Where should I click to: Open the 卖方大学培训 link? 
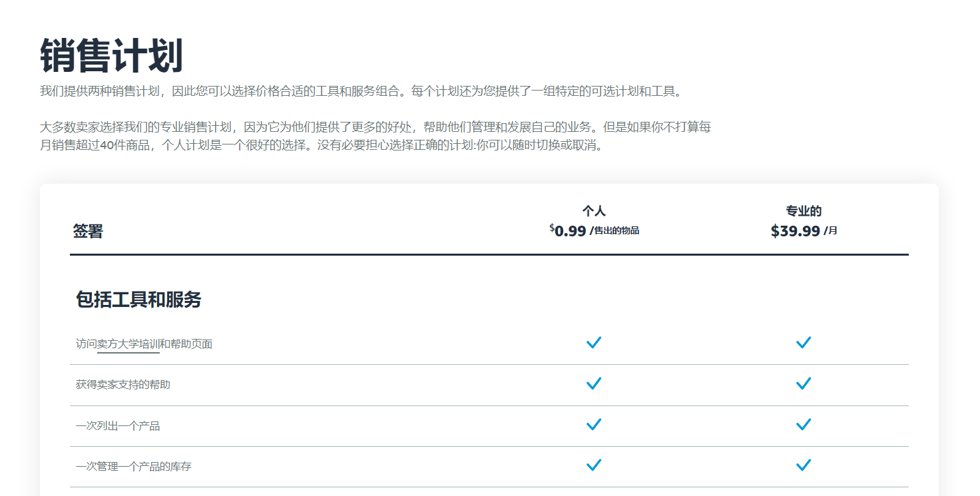[128, 344]
